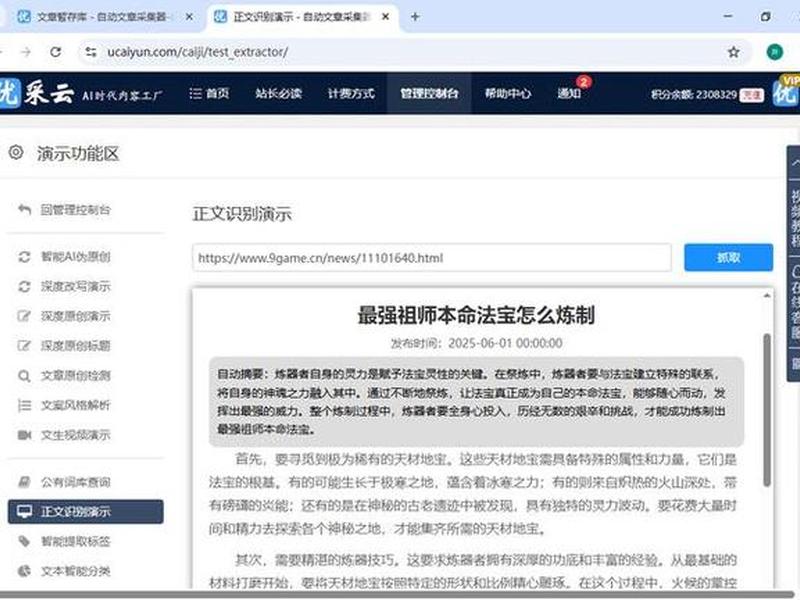Viewport: 800px width, 600px height.
Task: Open a new browser tab
Action: tap(415, 17)
